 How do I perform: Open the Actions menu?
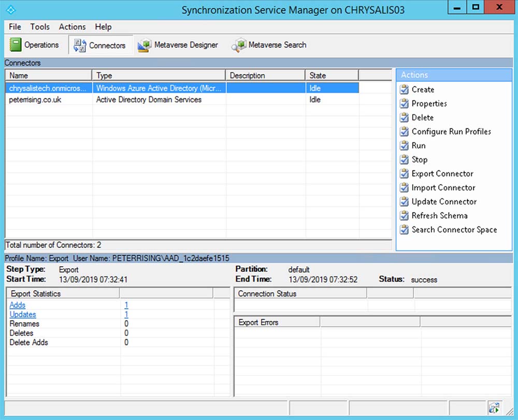click(x=72, y=27)
